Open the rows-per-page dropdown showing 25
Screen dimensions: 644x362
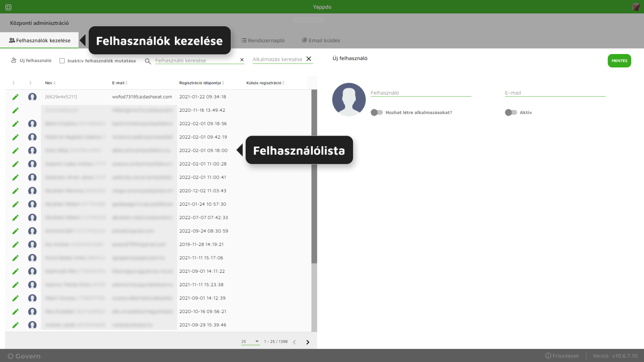point(250,341)
